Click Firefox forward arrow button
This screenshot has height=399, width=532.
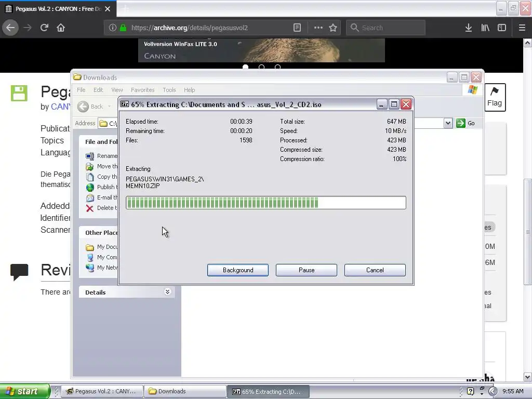click(28, 28)
